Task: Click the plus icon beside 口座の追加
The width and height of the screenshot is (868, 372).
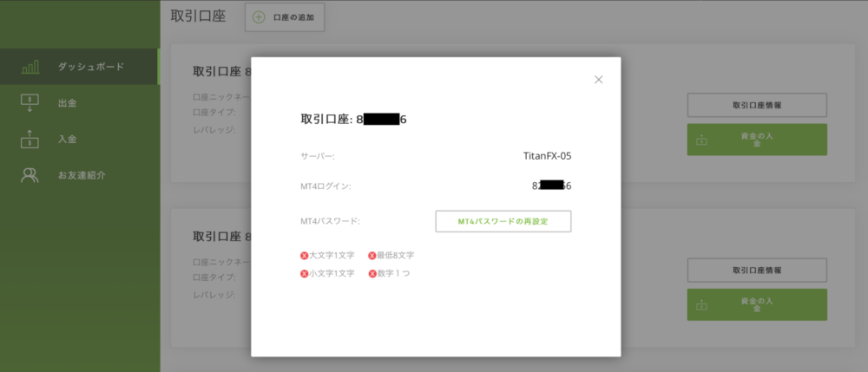Action: [259, 17]
